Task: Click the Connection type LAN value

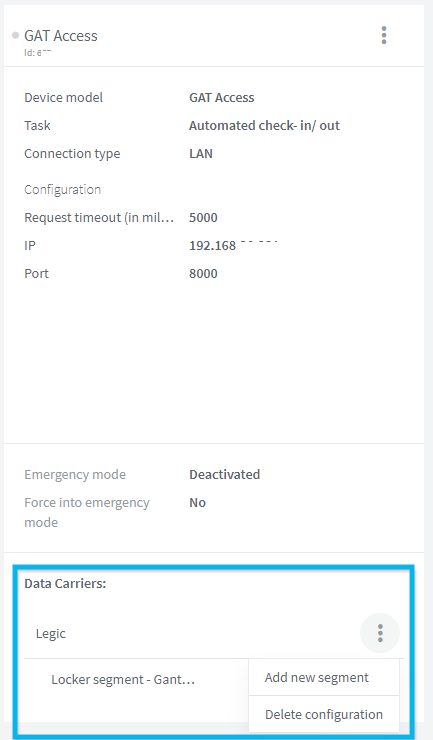Action: click(201, 153)
